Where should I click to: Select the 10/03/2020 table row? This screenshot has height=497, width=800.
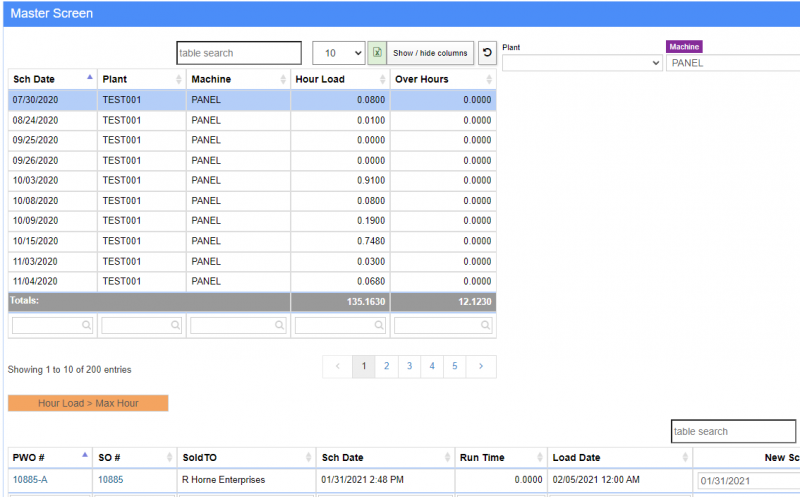point(250,180)
